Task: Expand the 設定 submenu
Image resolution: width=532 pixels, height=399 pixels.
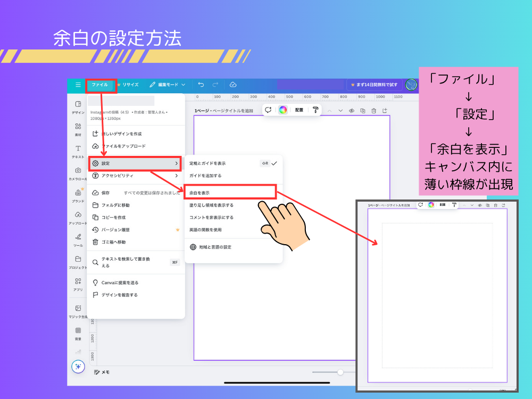Action: coord(135,163)
